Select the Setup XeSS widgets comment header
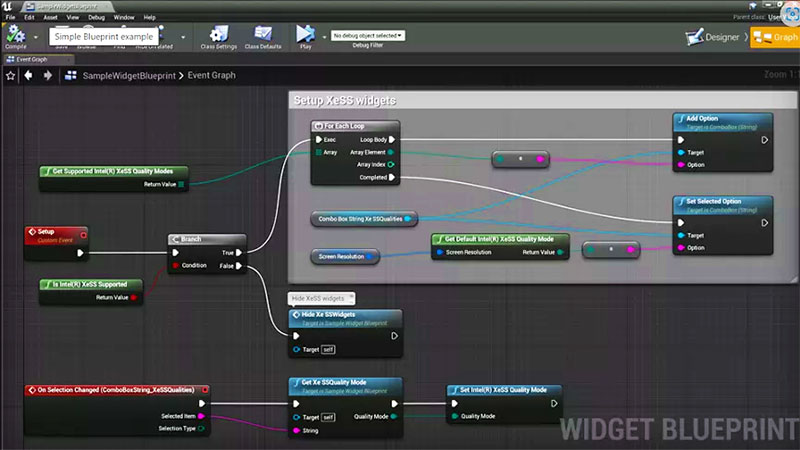This screenshot has width=800, height=450. [542, 100]
